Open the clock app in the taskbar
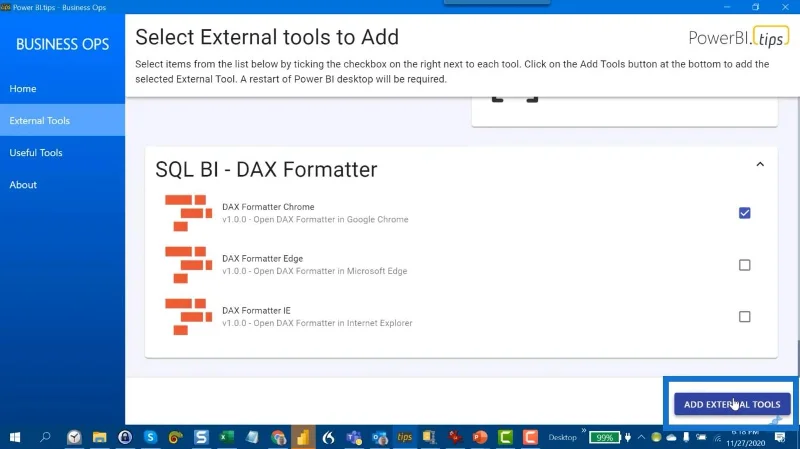The height and width of the screenshot is (449, 800). pyautogui.click(x=74, y=437)
